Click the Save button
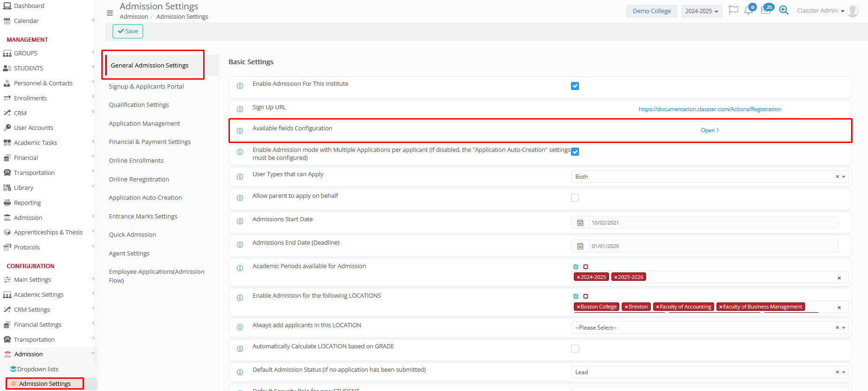 pos(128,31)
